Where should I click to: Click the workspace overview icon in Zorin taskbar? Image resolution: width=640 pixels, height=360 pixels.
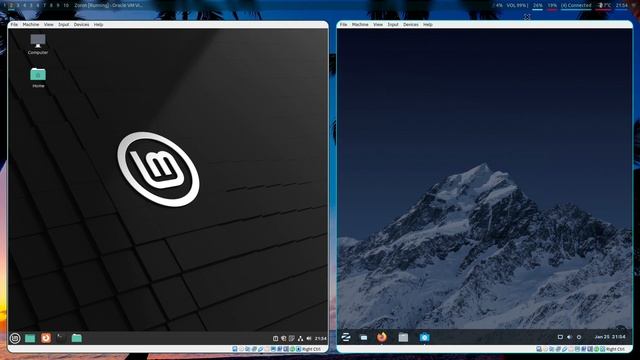364,338
